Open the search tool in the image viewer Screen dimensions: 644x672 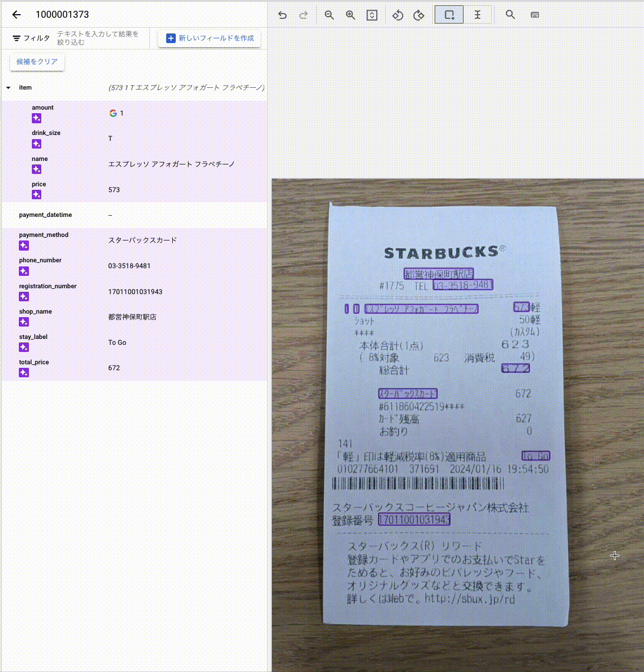click(x=510, y=15)
